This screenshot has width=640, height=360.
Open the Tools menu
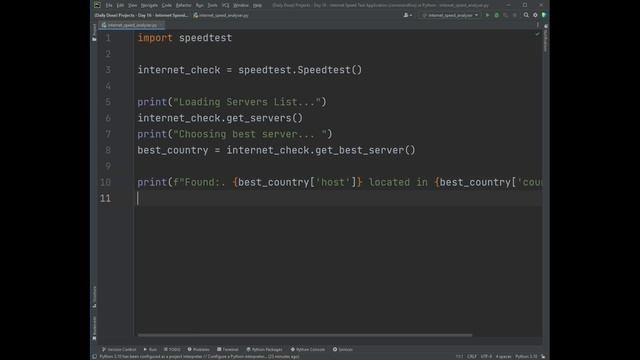click(x=212, y=5)
